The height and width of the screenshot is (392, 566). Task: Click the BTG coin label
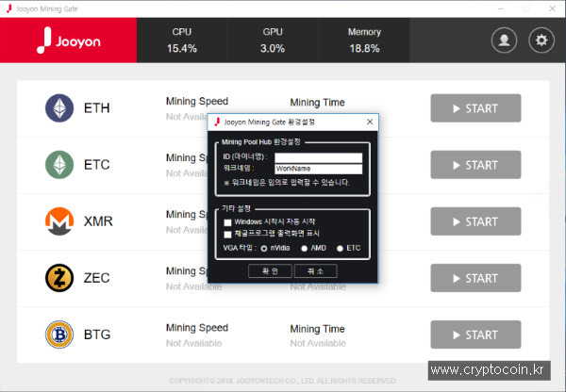tap(97, 335)
